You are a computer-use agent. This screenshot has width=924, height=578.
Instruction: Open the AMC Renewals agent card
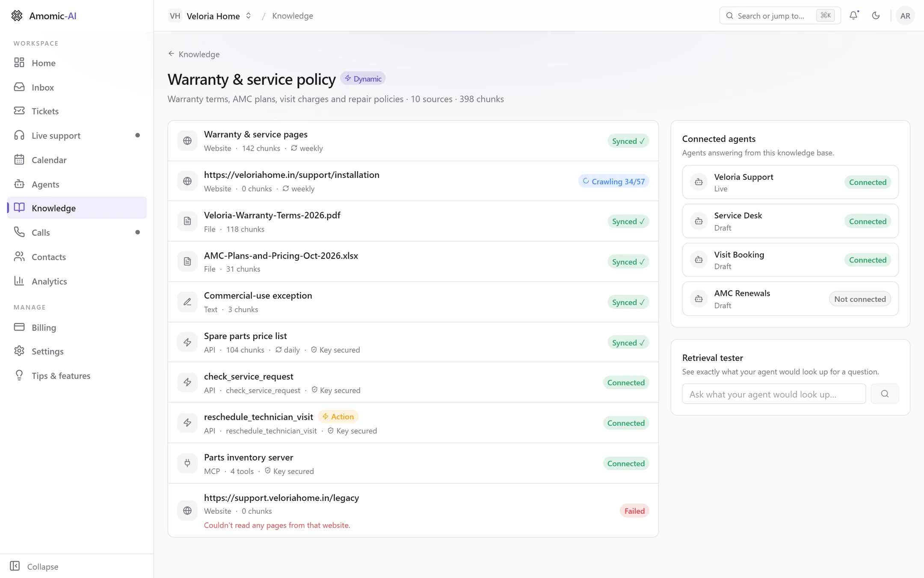point(790,299)
